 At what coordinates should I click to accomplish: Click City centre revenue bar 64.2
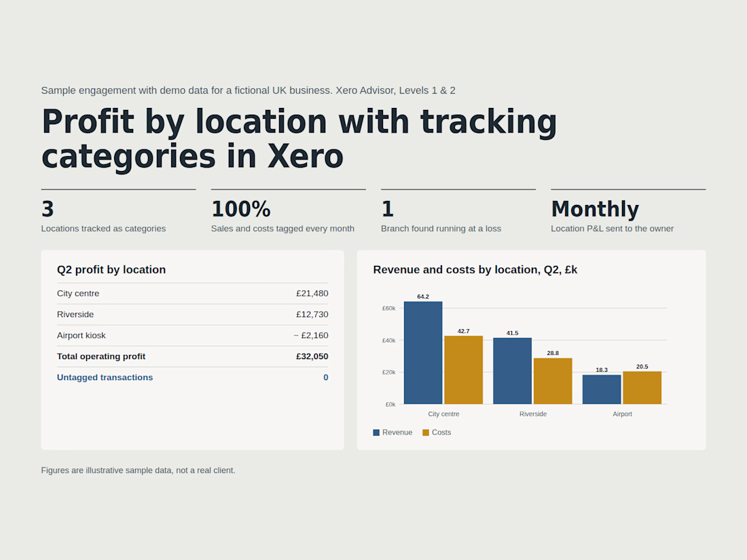coord(423,353)
